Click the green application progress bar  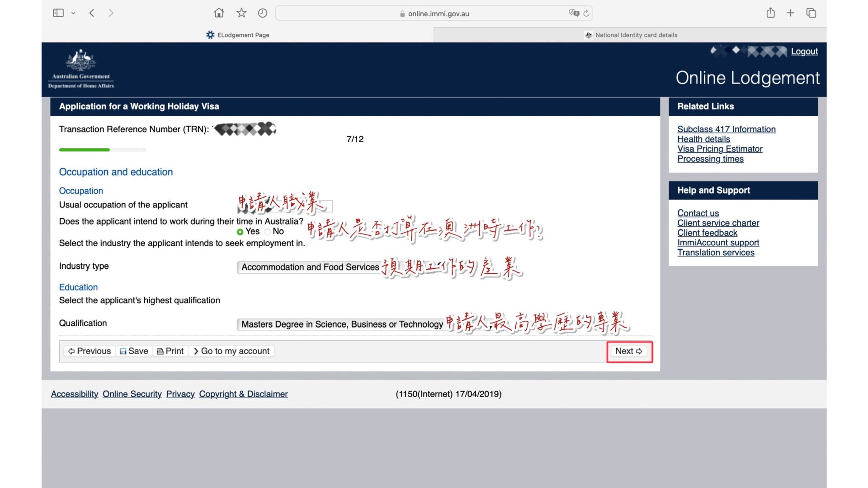[x=85, y=150]
